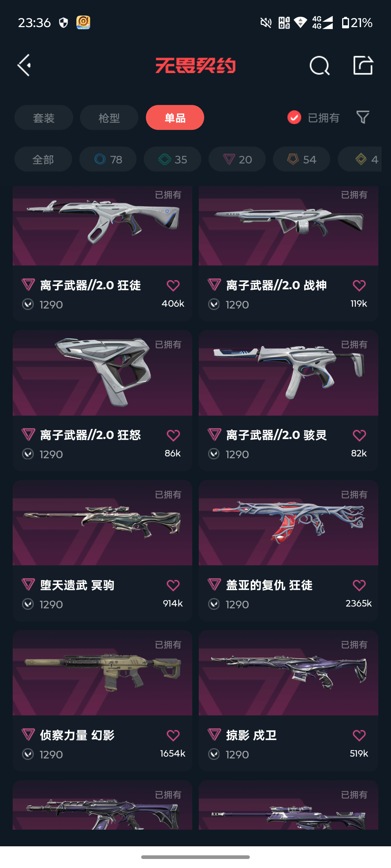This screenshot has height=868, width=391.
Task: Select the 全部 rarity filter chip
Action: pos(43,159)
